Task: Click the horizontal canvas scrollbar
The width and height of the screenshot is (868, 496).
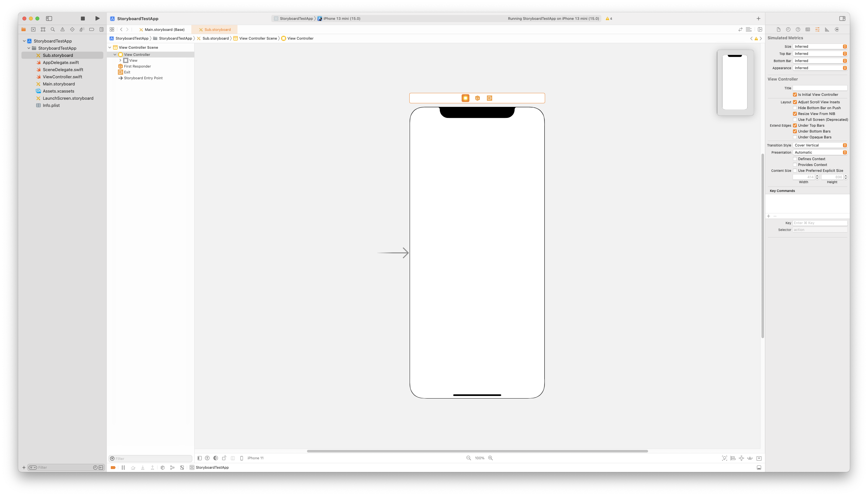Action: tap(477, 451)
